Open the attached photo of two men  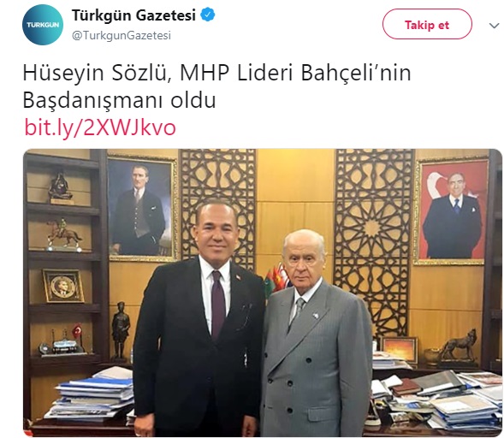click(263, 293)
